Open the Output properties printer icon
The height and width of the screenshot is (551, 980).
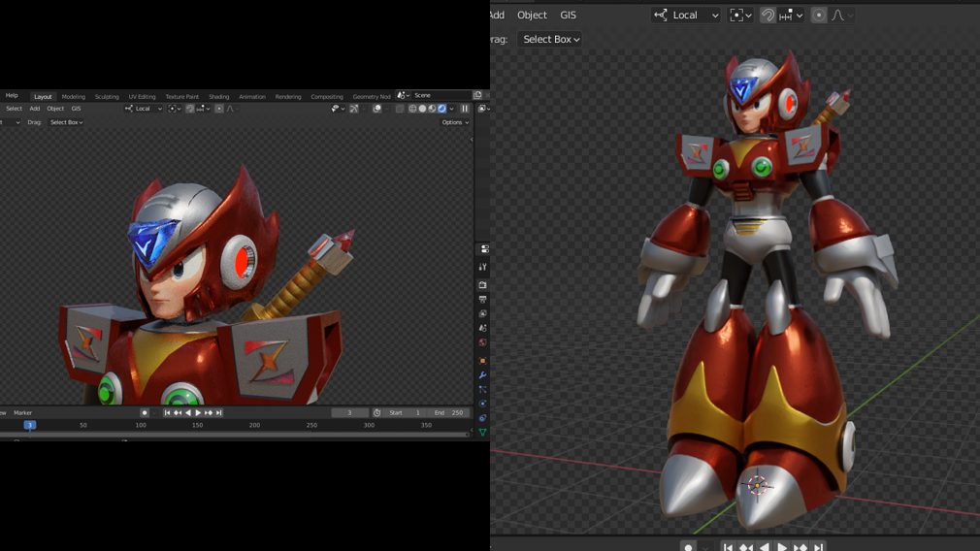pos(482,300)
